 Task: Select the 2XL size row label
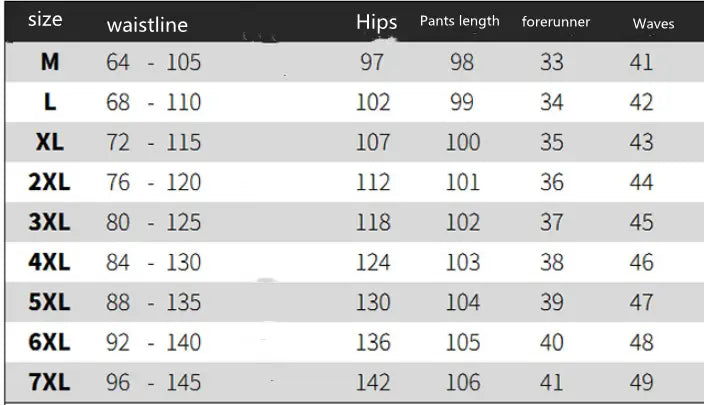tap(48, 182)
